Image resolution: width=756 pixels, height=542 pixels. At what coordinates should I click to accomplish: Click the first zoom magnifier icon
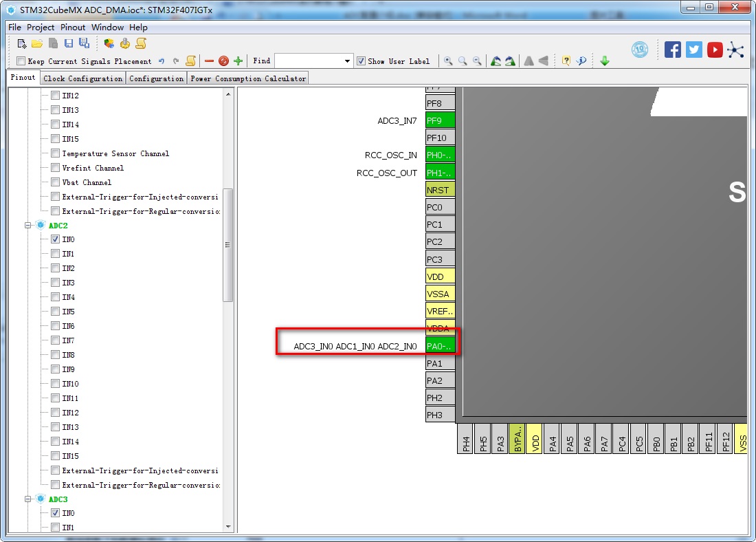click(448, 61)
